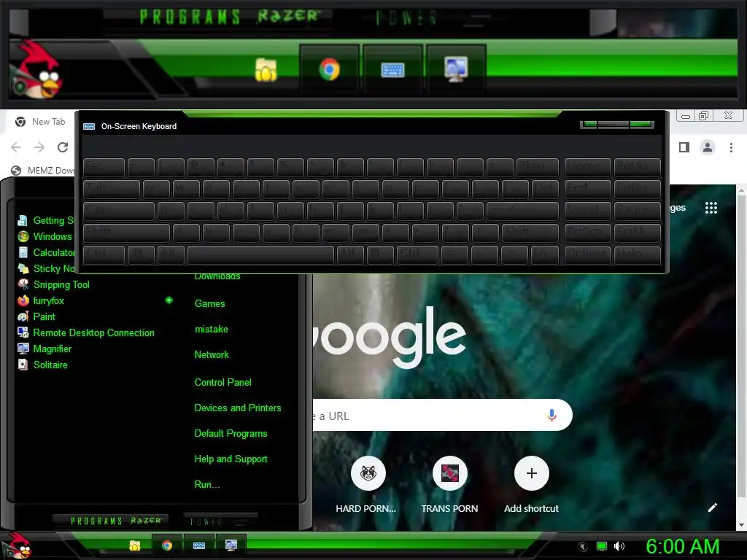The width and height of the screenshot is (747, 560).
Task: Open the volume speaker icon in the system tray
Action: point(619,546)
